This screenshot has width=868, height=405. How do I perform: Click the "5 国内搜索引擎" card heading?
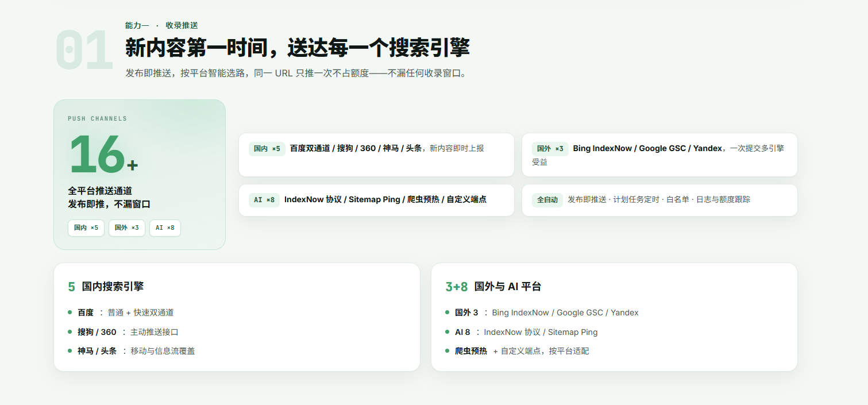tap(106, 287)
